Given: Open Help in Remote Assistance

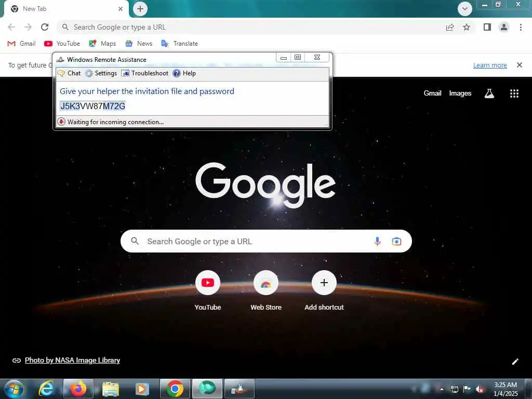Looking at the screenshot, I should tap(184, 73).
